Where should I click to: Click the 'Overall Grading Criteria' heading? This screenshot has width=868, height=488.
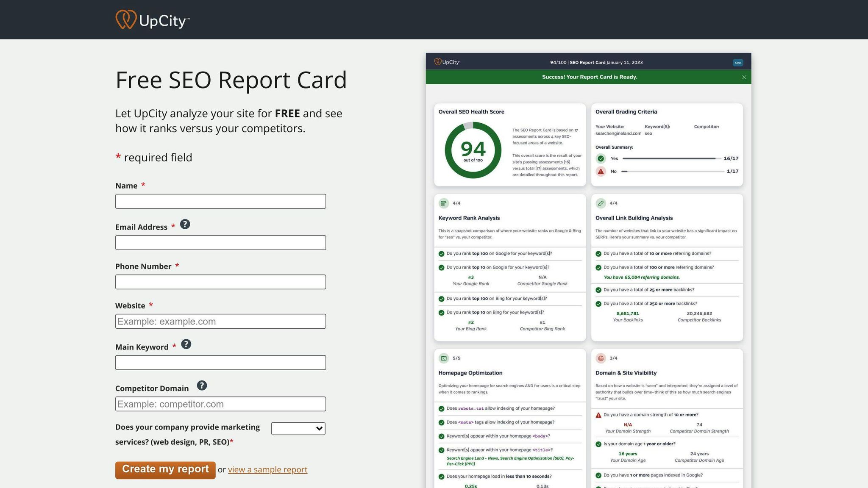point(626,112)
